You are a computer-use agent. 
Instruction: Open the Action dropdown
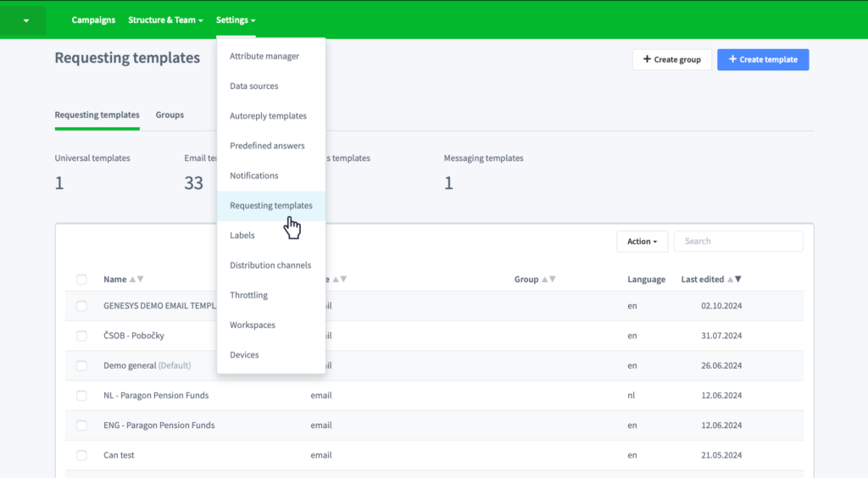tap(643, 242)
